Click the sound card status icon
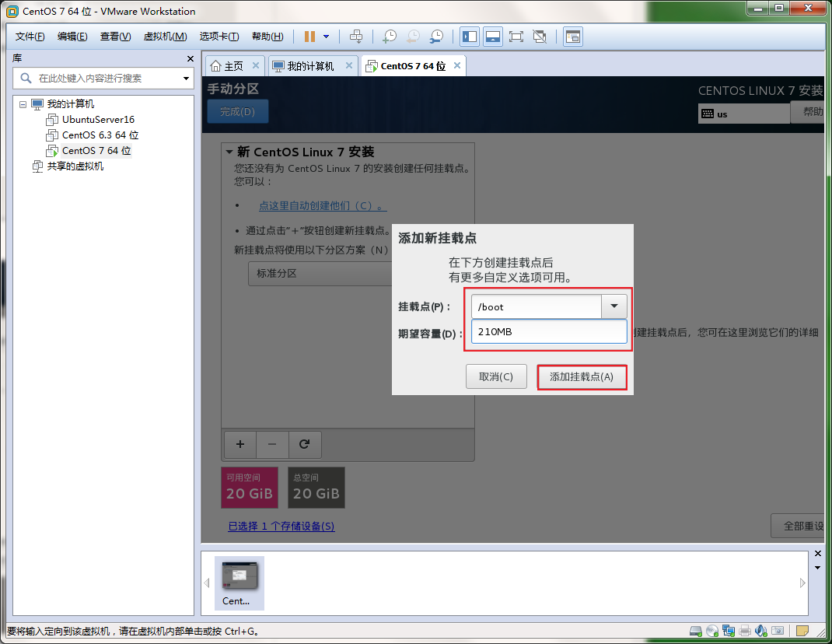 [x=761, y=631]
